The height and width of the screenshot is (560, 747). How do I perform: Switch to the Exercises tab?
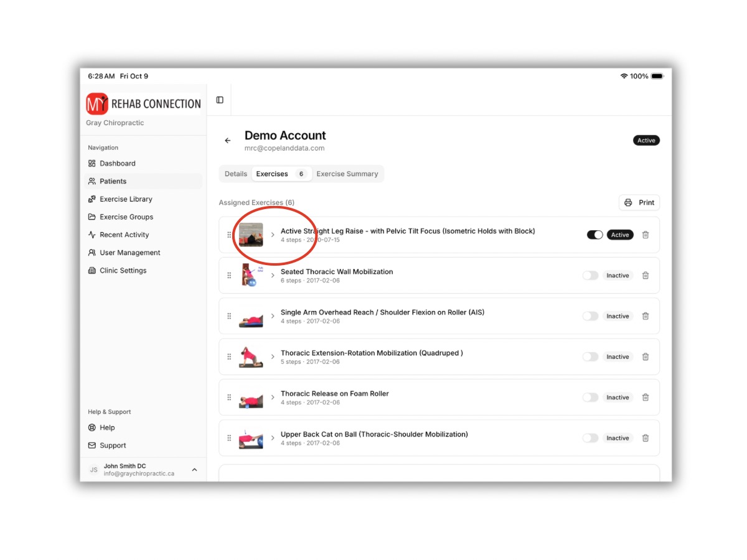[281, 174]
